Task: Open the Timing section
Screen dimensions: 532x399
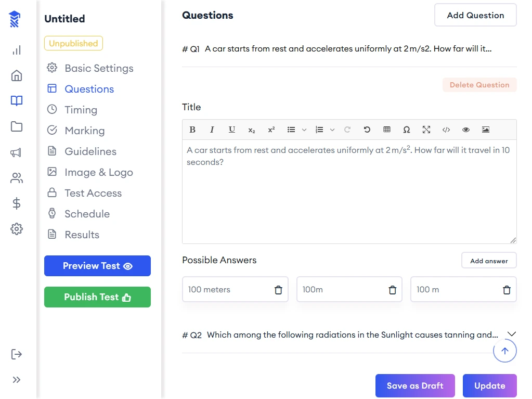Action: pos(81,110)
